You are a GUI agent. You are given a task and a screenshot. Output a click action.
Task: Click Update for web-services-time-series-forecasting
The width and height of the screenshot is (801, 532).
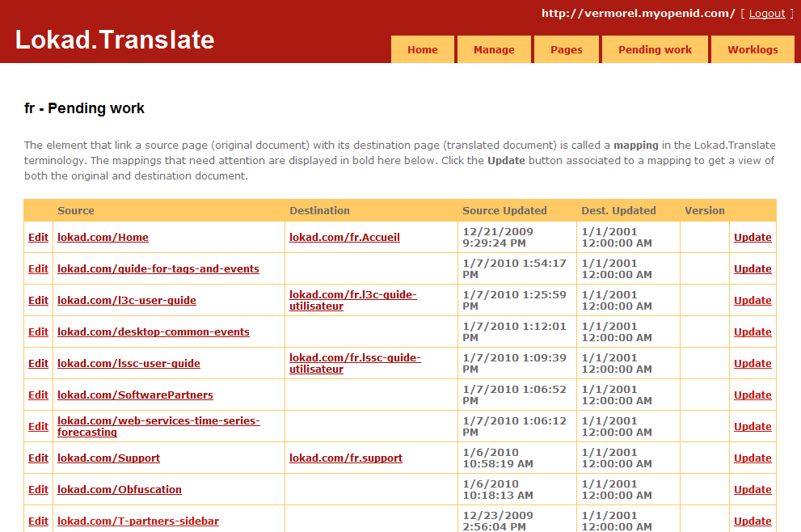point(753,427)
